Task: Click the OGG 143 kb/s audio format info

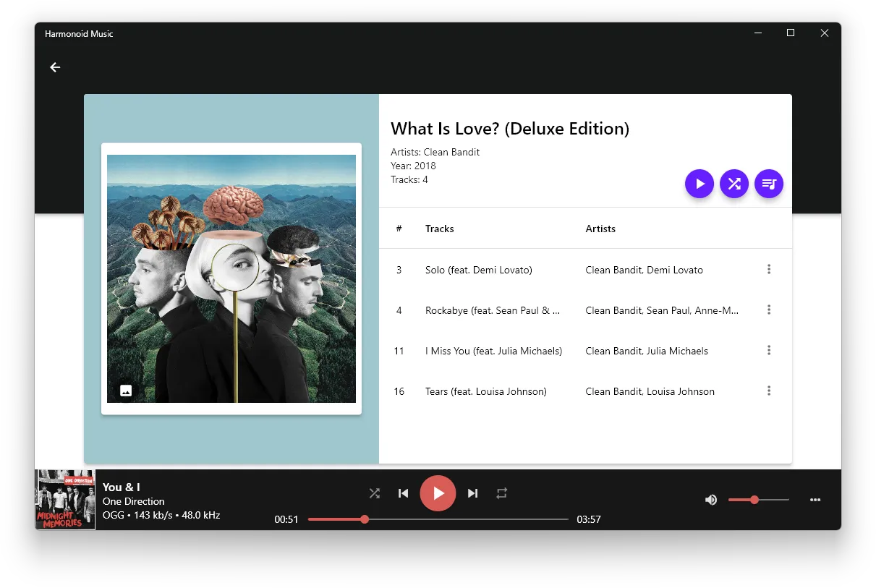Action: [x=161, y=515]
